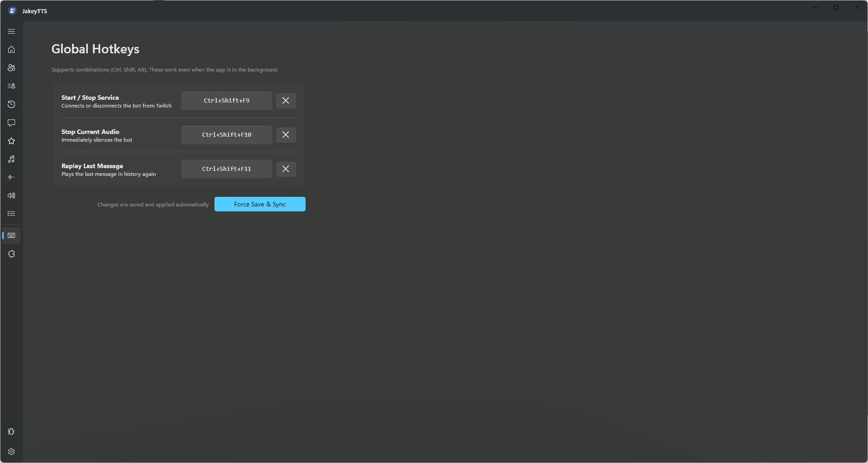Open the audio waveform sidebar icon

point(11,177)
